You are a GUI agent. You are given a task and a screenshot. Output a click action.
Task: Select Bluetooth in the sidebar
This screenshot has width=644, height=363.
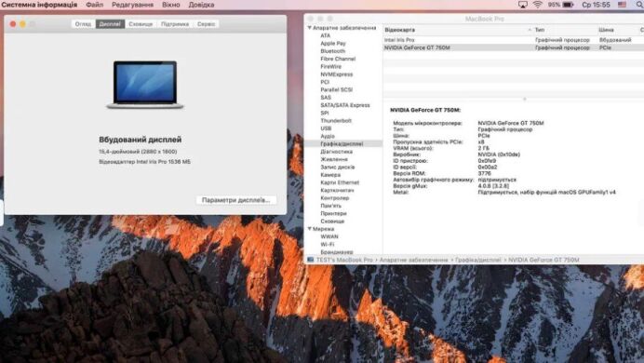[332, 51]
